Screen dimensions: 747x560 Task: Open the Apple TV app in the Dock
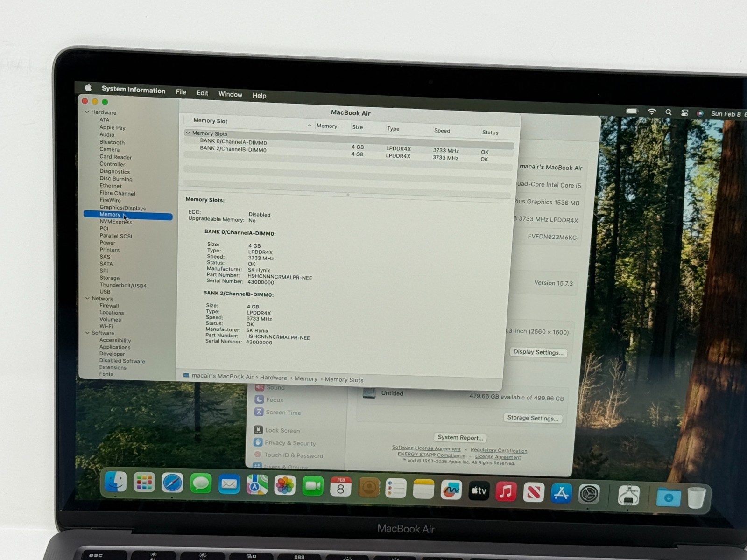(x=479, y=490)
